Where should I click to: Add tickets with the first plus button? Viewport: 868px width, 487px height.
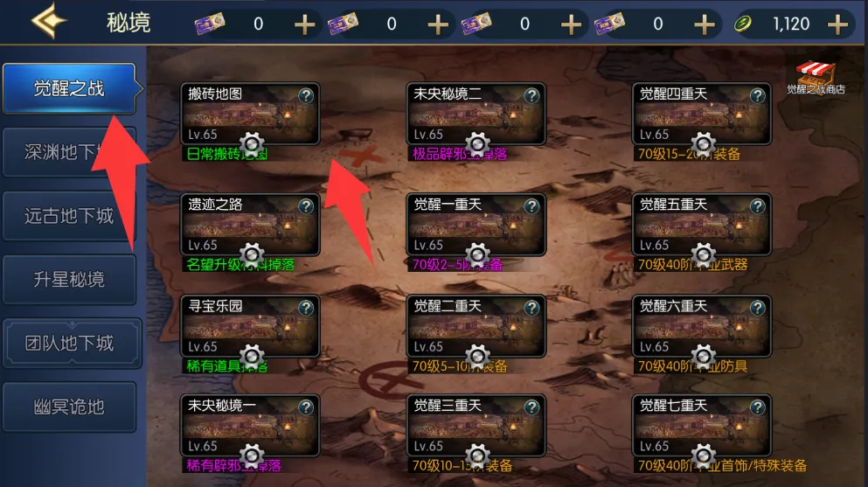(x=304, y=24)
